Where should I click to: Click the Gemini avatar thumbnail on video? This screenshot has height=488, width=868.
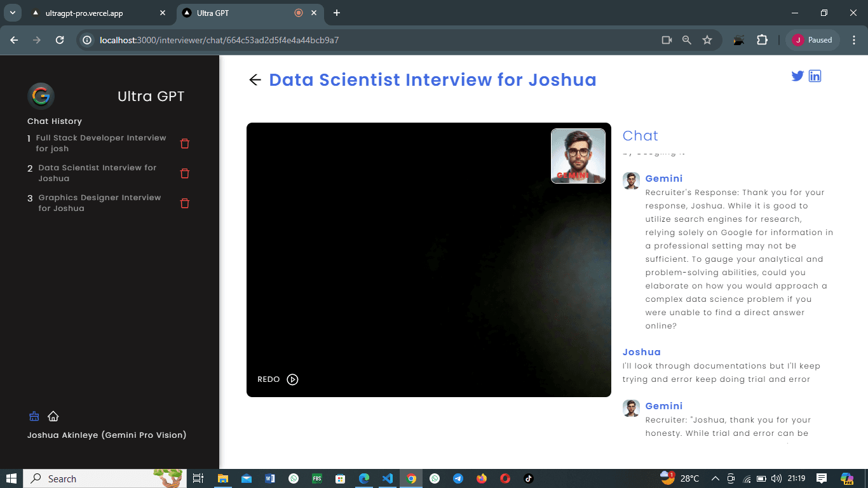[x=578, y=156]
